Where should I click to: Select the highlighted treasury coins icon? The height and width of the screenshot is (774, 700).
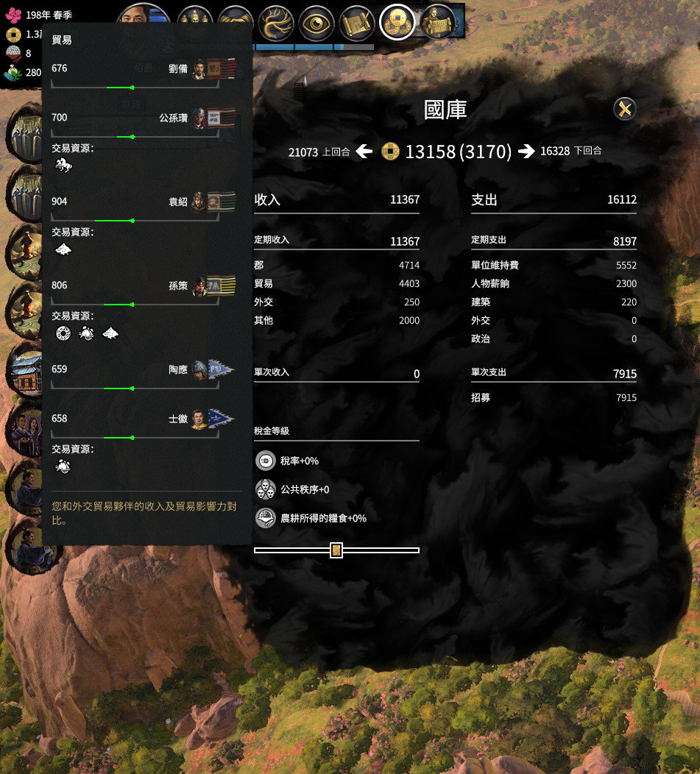coord(397,22)
